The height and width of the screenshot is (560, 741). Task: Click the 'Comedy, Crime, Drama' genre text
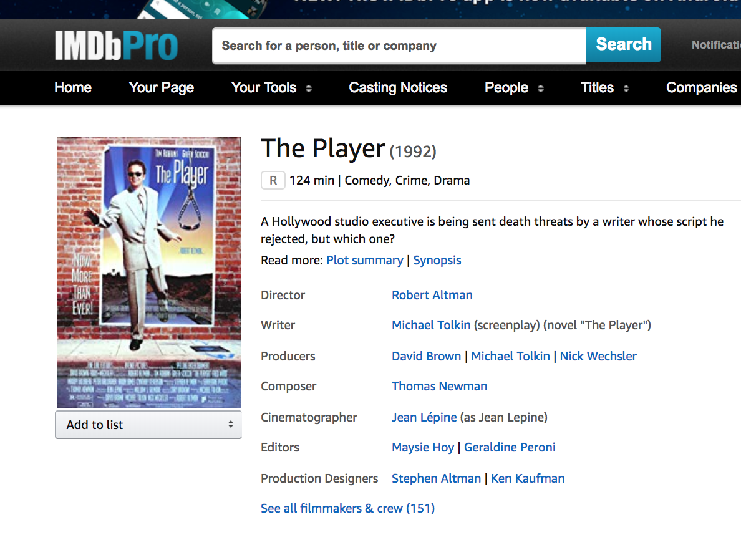click(x=407, y=180)
